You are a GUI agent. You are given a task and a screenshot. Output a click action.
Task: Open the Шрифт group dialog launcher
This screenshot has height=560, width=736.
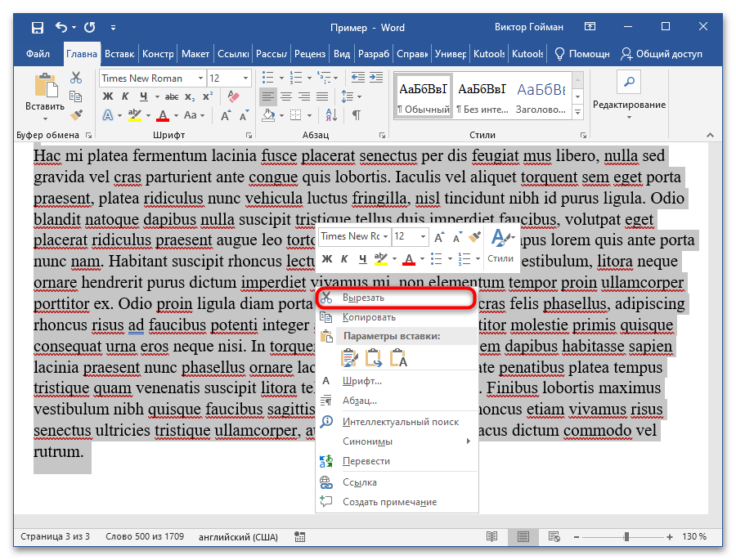[x=249, y=136]
